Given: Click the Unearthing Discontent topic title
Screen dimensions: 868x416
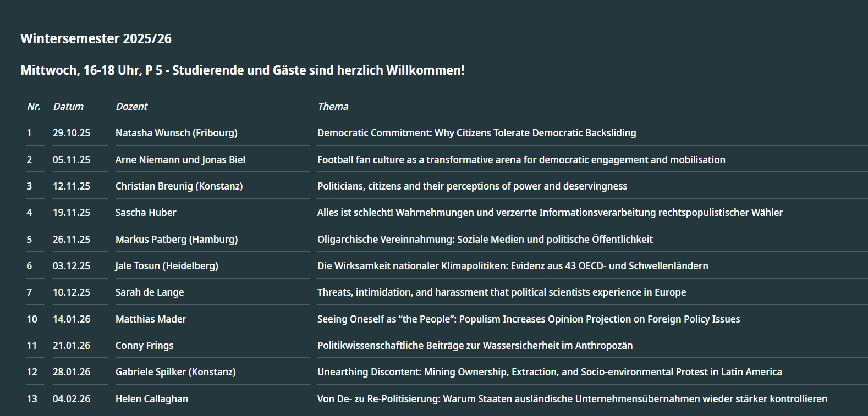Looking at the screenshot, I should (549, 372).
